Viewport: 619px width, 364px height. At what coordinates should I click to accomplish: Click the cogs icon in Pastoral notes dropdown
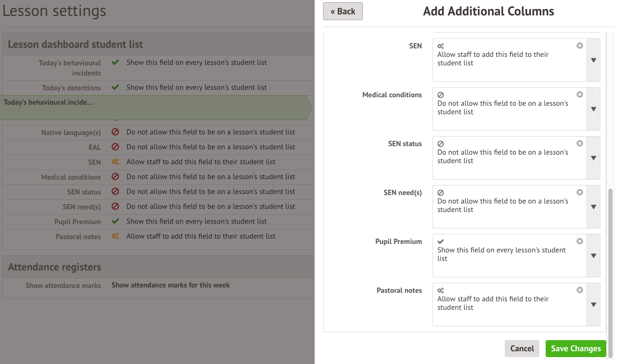(440, 291)
